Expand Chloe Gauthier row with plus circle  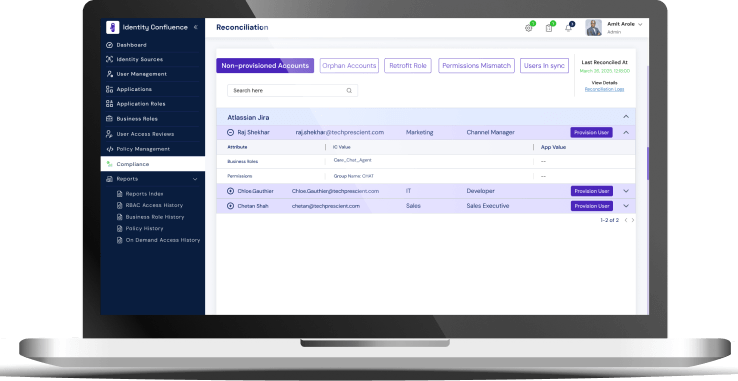point(231,191)
